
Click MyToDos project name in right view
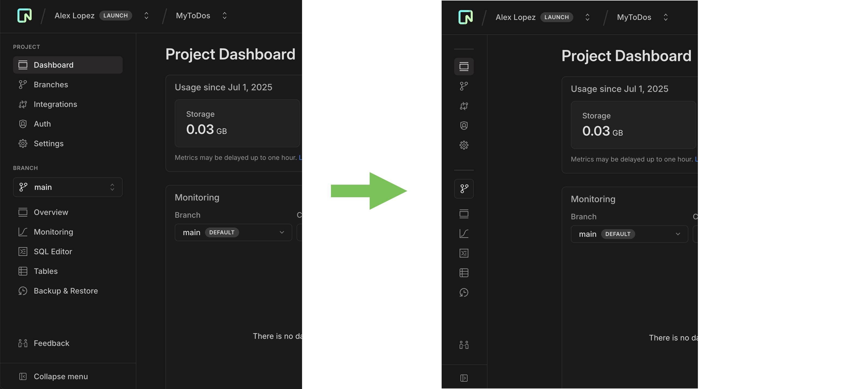click(634, 17)
